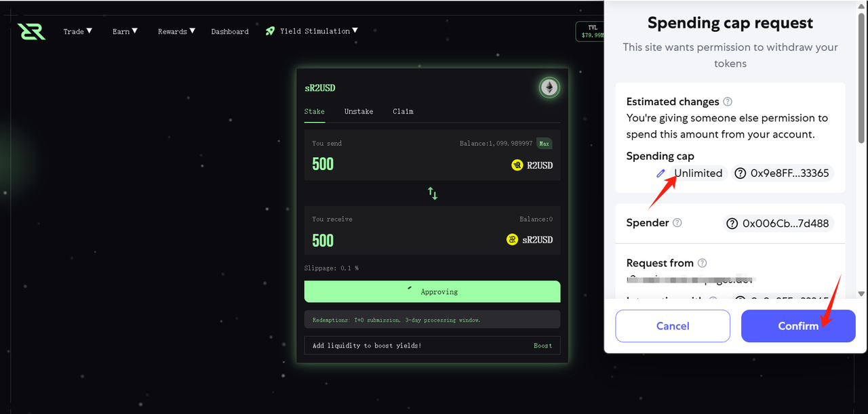Click the sR2USD token icon in the You receive box
Image resolution: width=868 pixels, height=414 pixels.
[x=513, y=240]
